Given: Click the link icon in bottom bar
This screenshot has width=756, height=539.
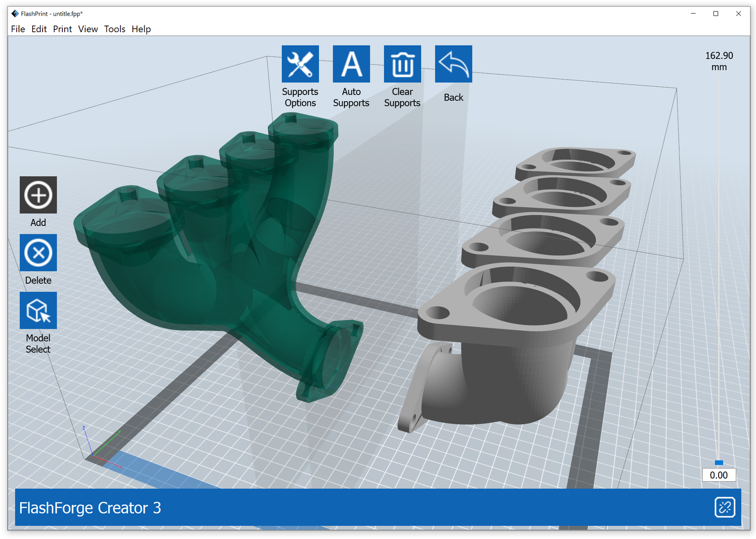Looking at the screenshot, I should point(724,507).
